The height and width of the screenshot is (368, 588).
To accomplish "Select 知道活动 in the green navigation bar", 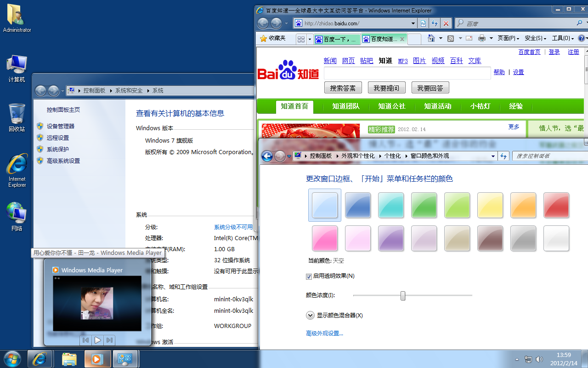I will [x=438, y=106].
